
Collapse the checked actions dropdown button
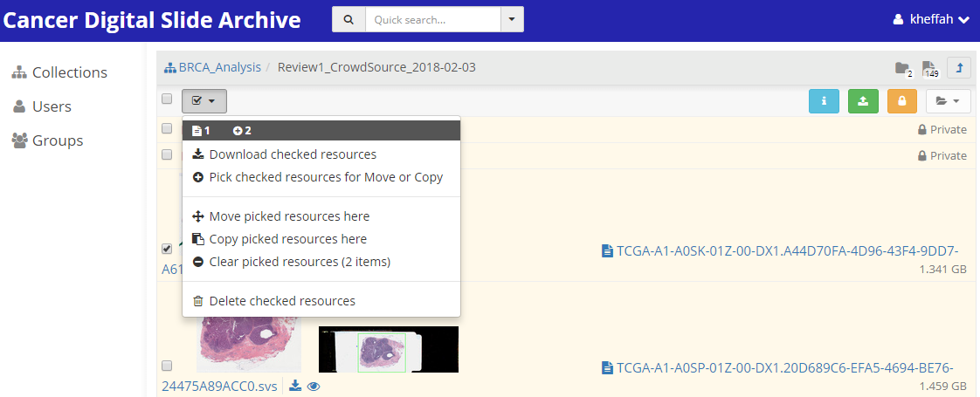point(204,100)
